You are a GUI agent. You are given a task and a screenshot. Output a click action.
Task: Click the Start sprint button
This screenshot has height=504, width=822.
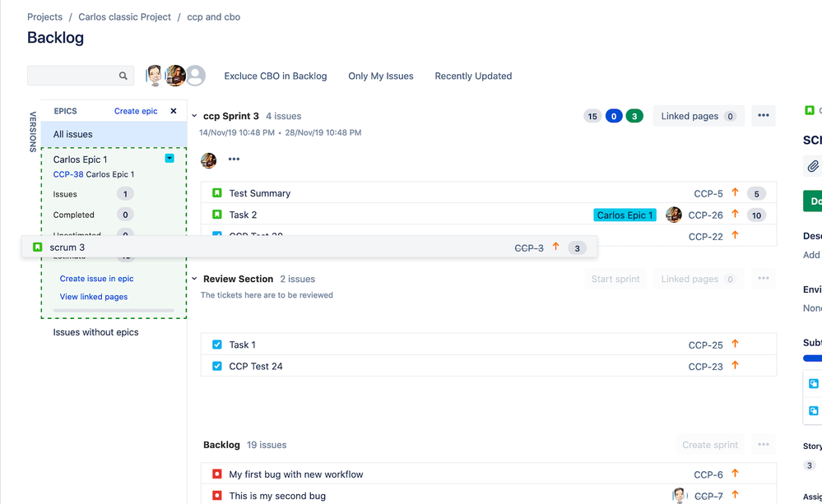(x=615, y=279)
